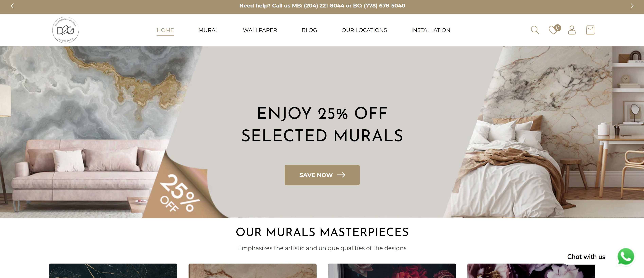
Task: Open the shopping bag cart icon
Action: click(x=590, y=30)
